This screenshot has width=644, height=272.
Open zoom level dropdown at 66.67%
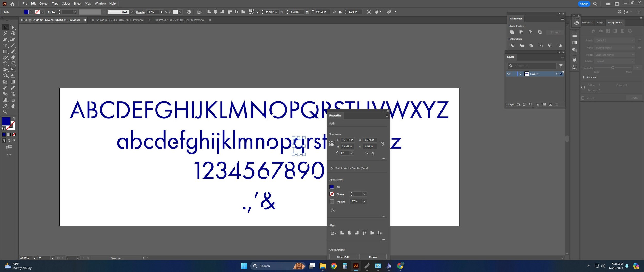34,258
